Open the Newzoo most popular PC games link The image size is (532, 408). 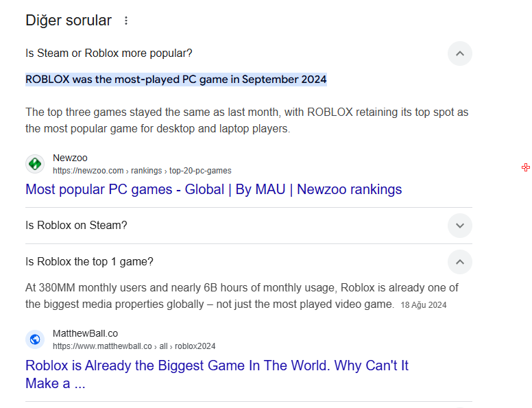pos(213,189)
